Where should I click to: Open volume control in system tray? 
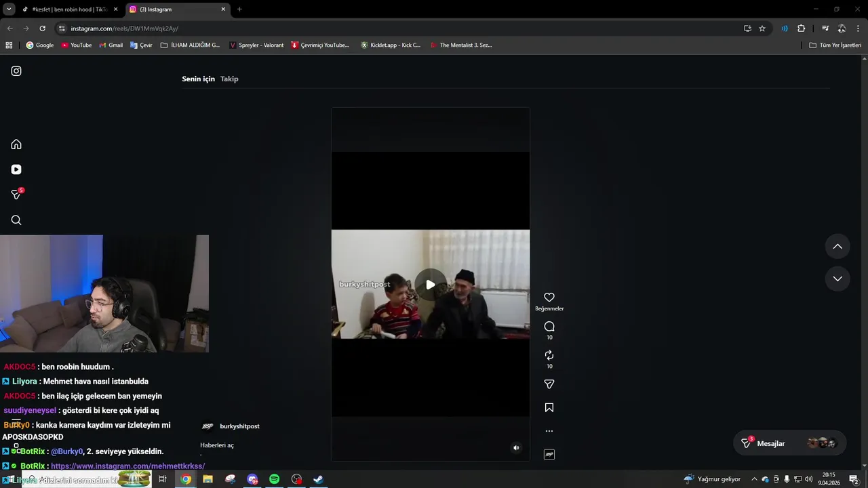[808, 479]
